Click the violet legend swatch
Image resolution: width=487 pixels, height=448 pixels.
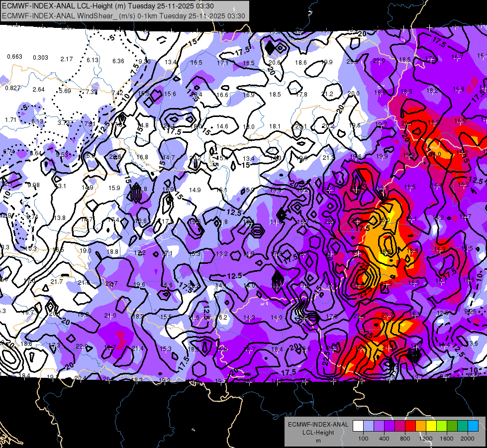[x=390, y=426]
